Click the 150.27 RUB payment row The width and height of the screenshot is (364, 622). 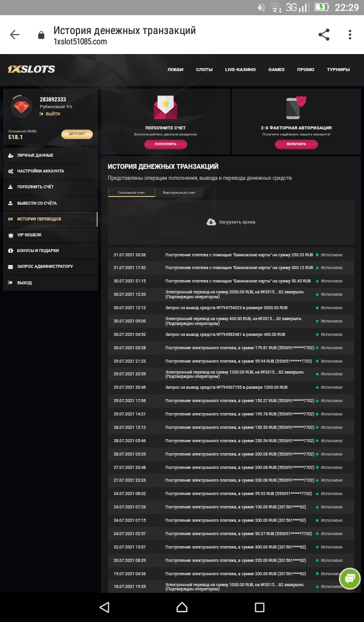(x=231, y=401)
